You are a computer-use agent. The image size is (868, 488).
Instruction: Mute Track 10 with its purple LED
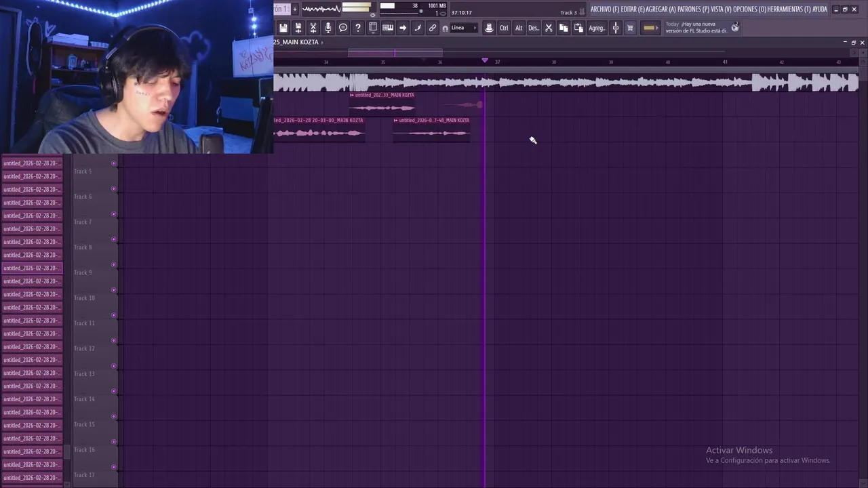click(x=113, y=290)
